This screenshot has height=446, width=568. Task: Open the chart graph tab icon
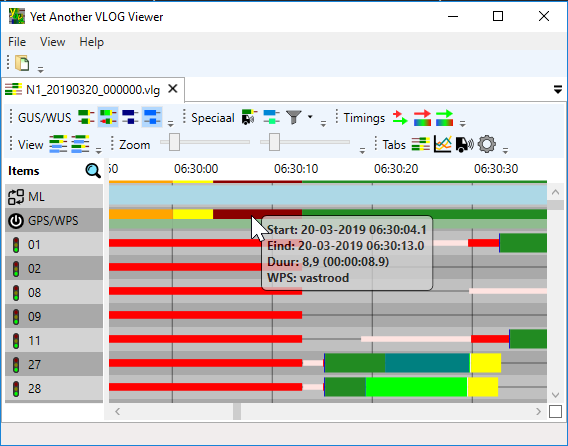443,144
